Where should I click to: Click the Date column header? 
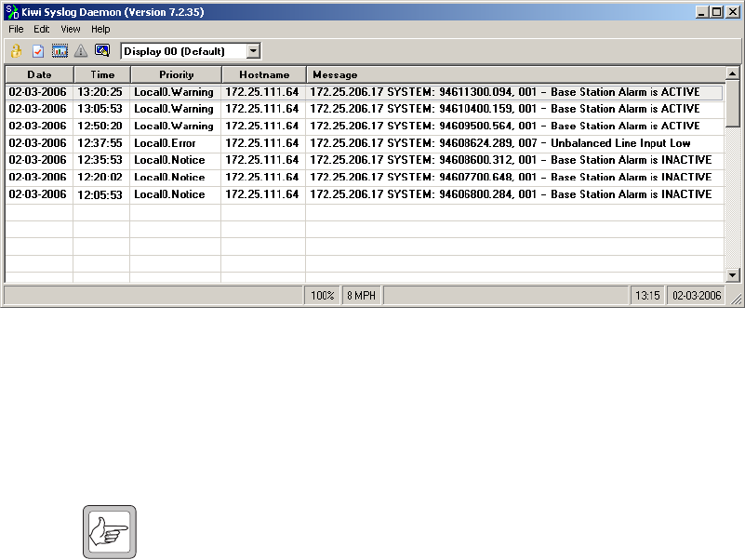(x=39, y=74)
